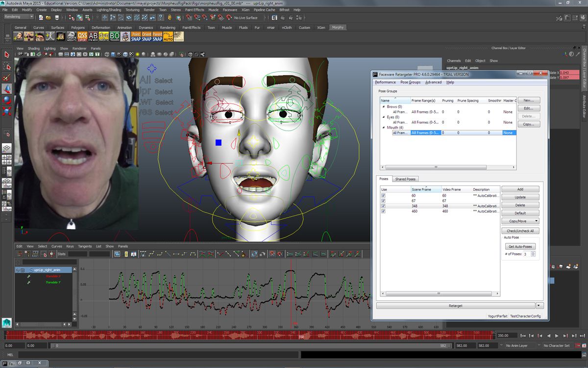Collapse the Brows pose group

384,106
